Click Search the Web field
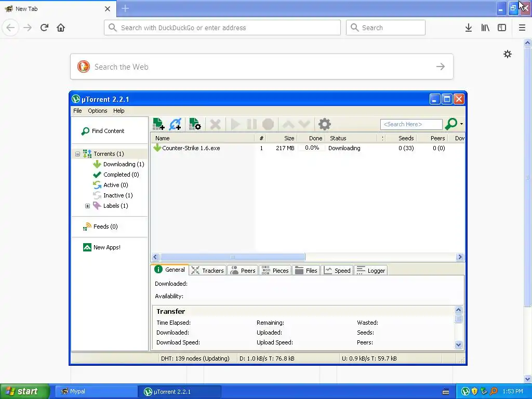Screen dimensions: 532x399 [x=262, y=66]
